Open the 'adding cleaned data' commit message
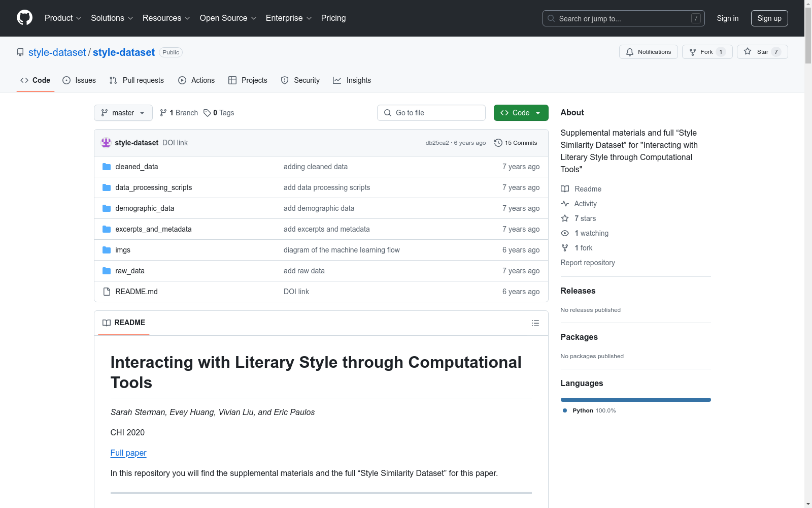The height and width of the screenshot is (508, 812). point(316,167)
